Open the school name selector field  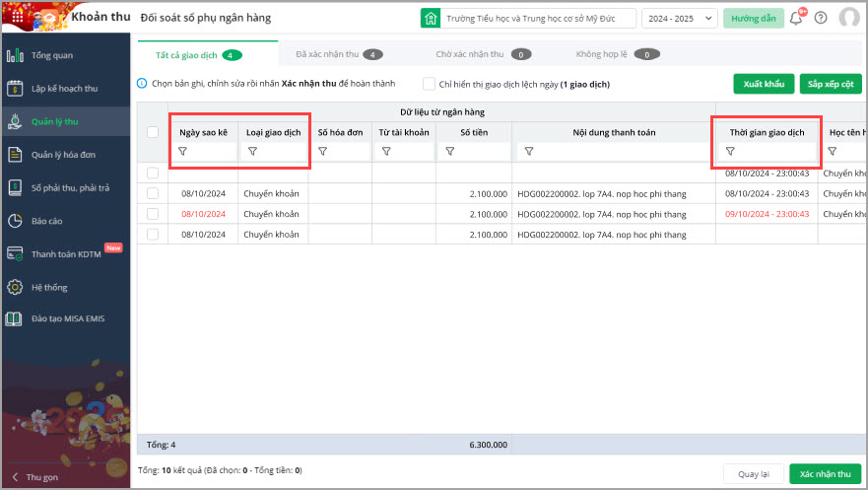pyautogui.click(x=538, y=19)
